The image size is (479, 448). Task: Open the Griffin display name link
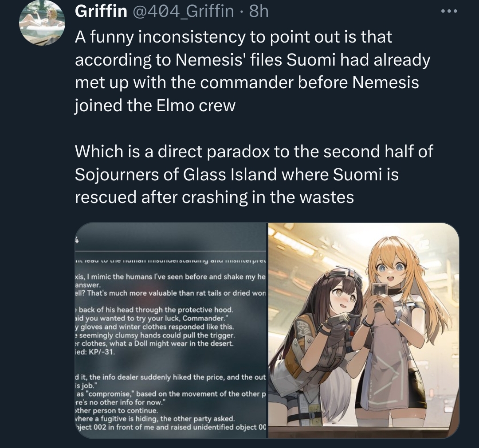pyautogui.click(x=101, y=11)
